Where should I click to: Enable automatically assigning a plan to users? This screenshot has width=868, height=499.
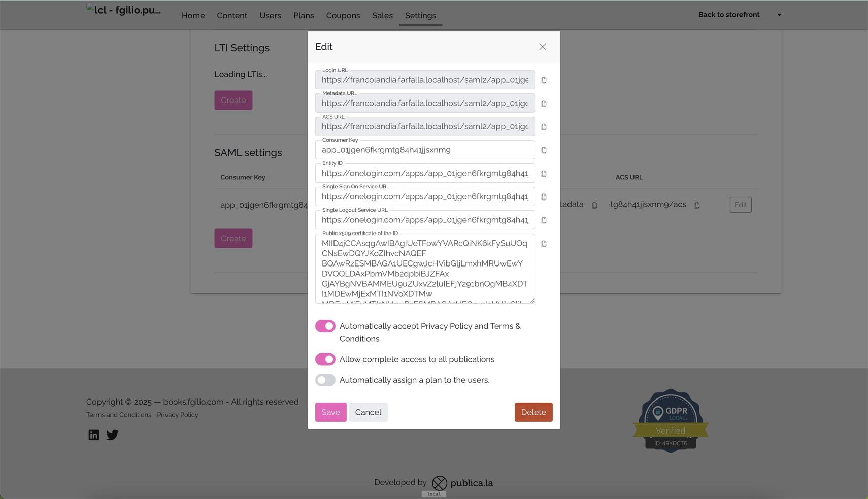(325, 380)
